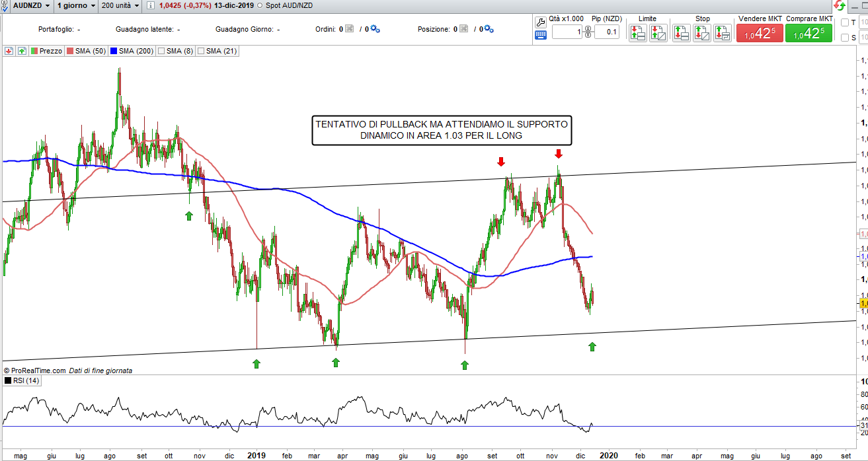Click the Qtà x1.000 quantity input field
The width and height of the screenshot is (868, 461).
(567, 32)
